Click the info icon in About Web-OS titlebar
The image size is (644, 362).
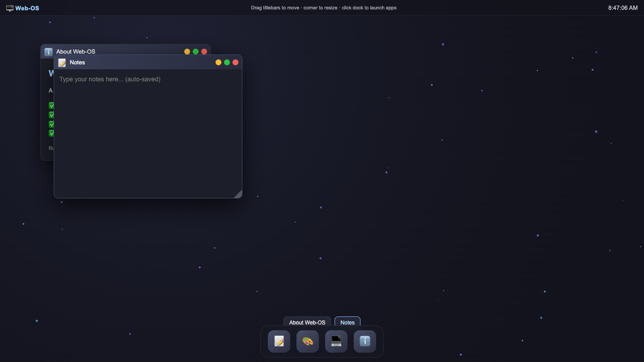tap(48, 52)
